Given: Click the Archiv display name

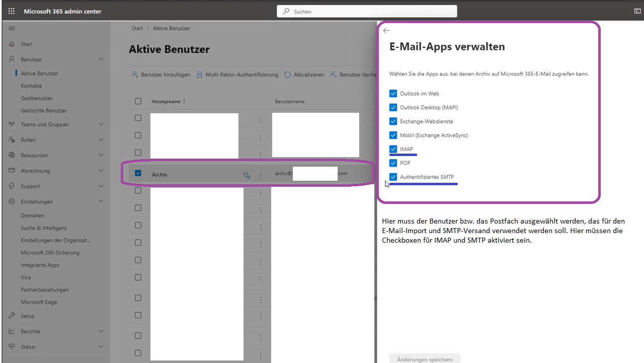Looking at the screenshot, I should (x=159, y=175).
